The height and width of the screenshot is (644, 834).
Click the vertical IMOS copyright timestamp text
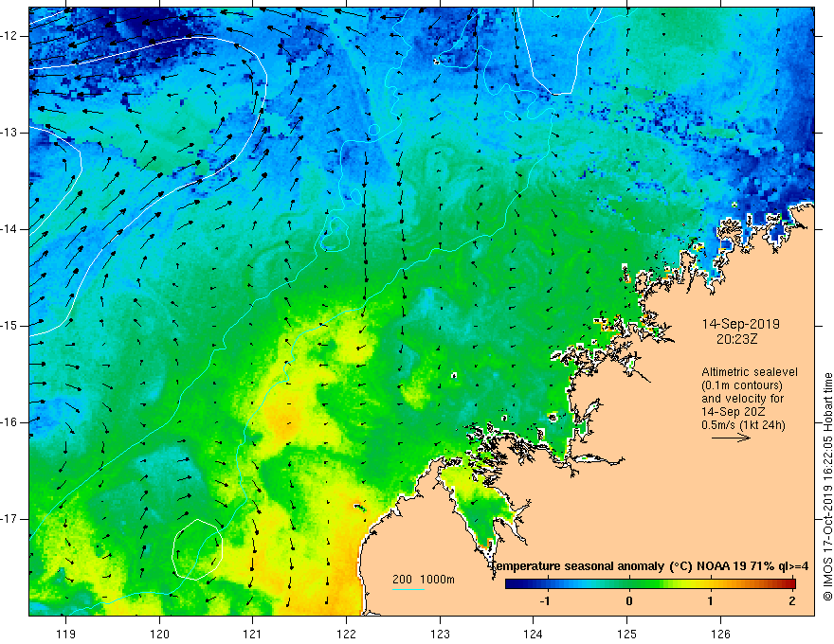(x=827, y=487)
